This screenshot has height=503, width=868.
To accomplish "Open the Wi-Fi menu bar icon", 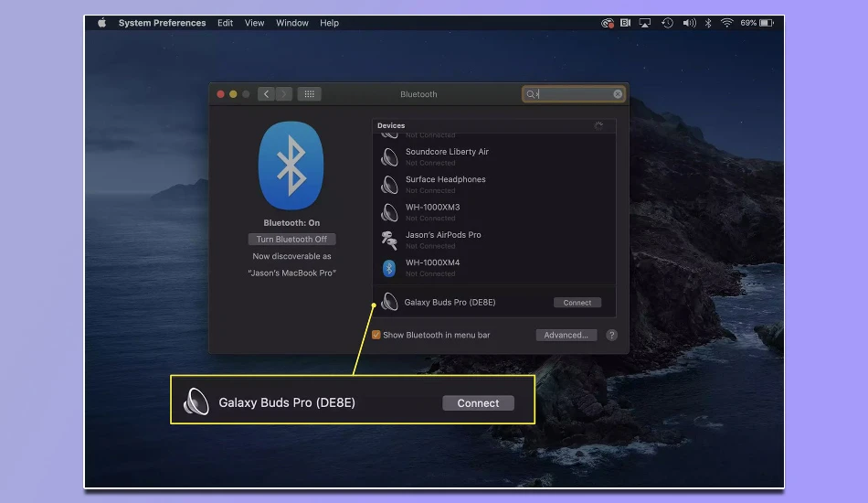I will tap(727, 23).
